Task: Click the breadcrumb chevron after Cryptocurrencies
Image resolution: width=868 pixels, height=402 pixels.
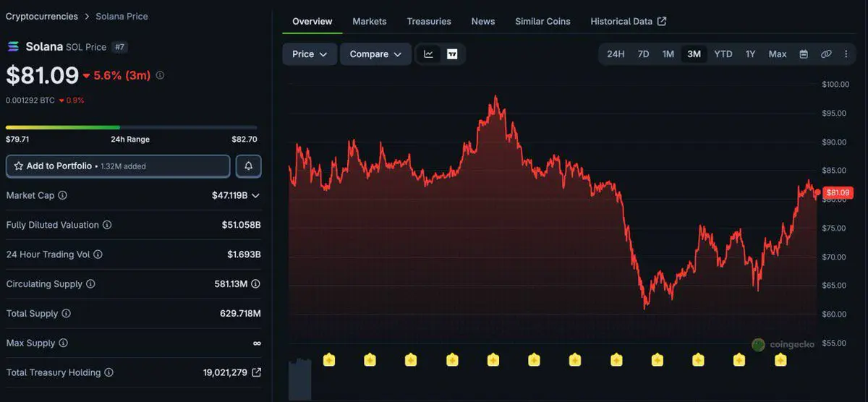Action: (87, 16)
